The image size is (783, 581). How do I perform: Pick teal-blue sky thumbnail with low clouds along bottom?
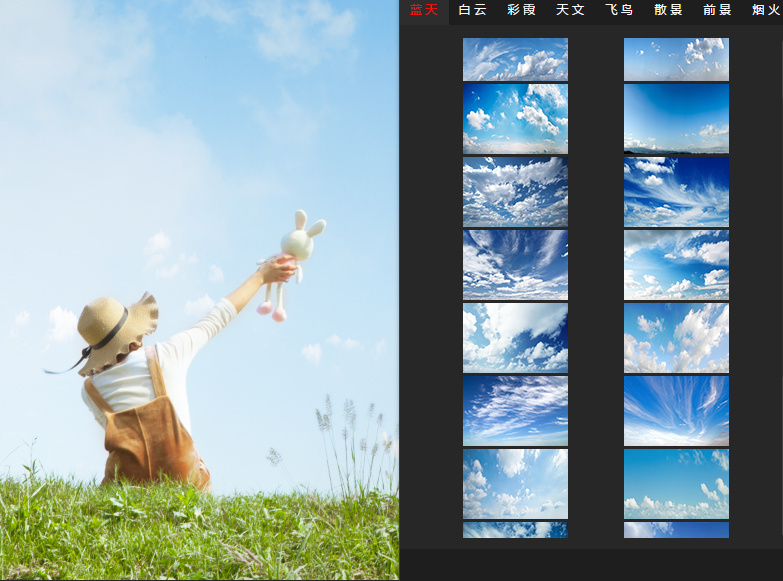[676, 484]
